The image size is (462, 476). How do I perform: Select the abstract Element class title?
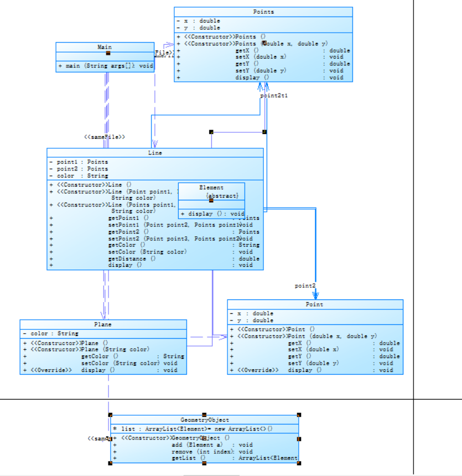pyautogui.click(x=211, y=188)
